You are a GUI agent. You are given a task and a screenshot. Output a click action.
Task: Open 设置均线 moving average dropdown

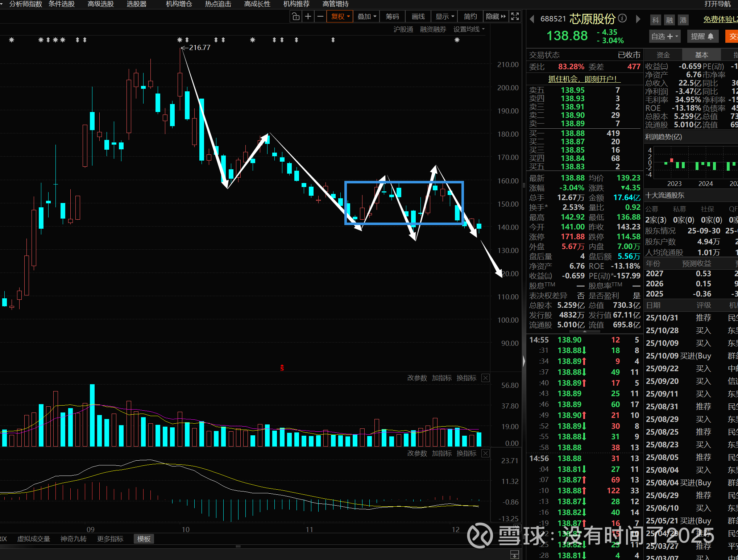point(469,29)
